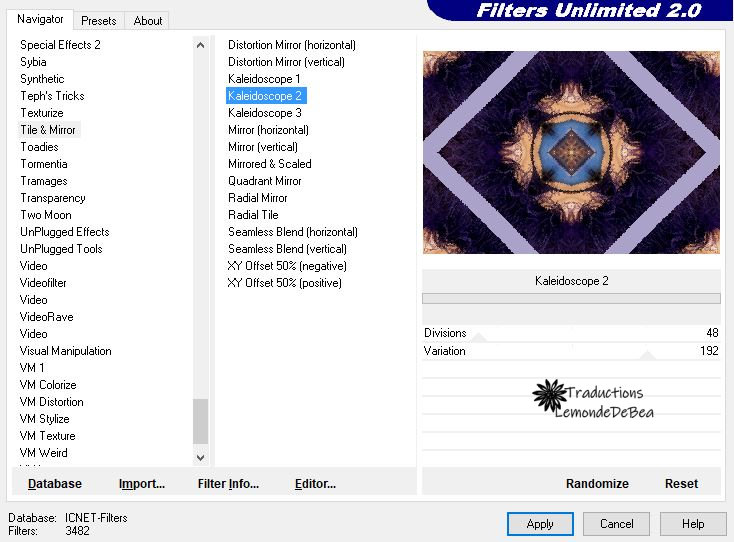Viewport: 734px width, 542px height.
Task: Select Mirror (horizontal) filter
Action: click(x=268, y=130)
